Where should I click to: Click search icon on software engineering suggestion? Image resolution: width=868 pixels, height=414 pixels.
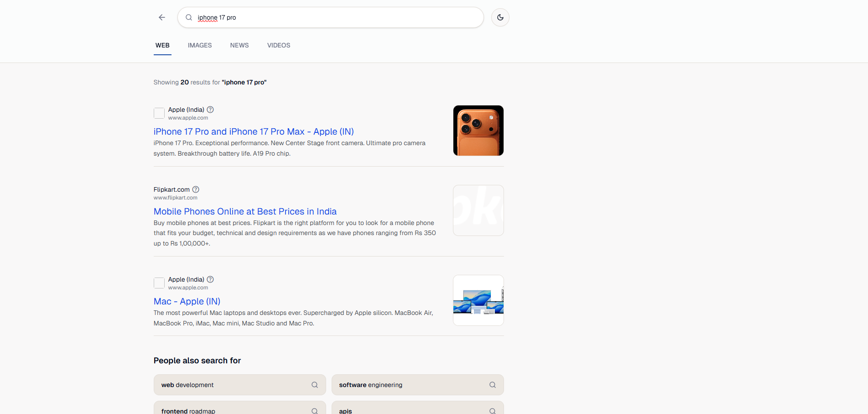[x=493, y=385]
